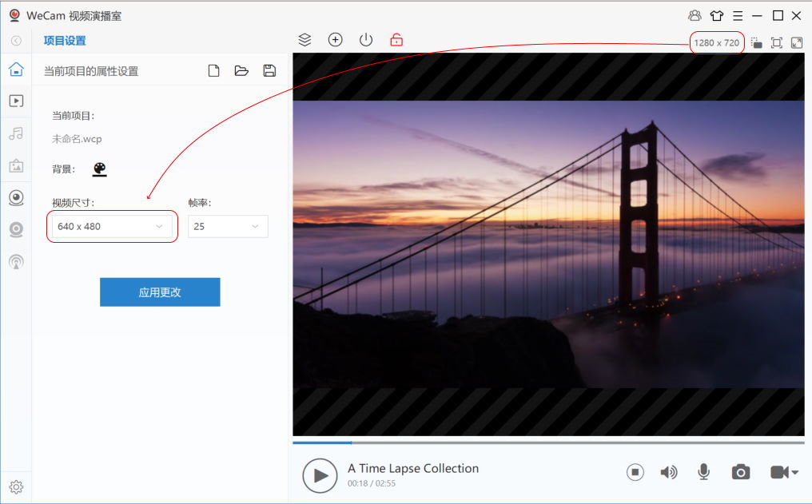Mute the speaker volume

coord(669,472)
